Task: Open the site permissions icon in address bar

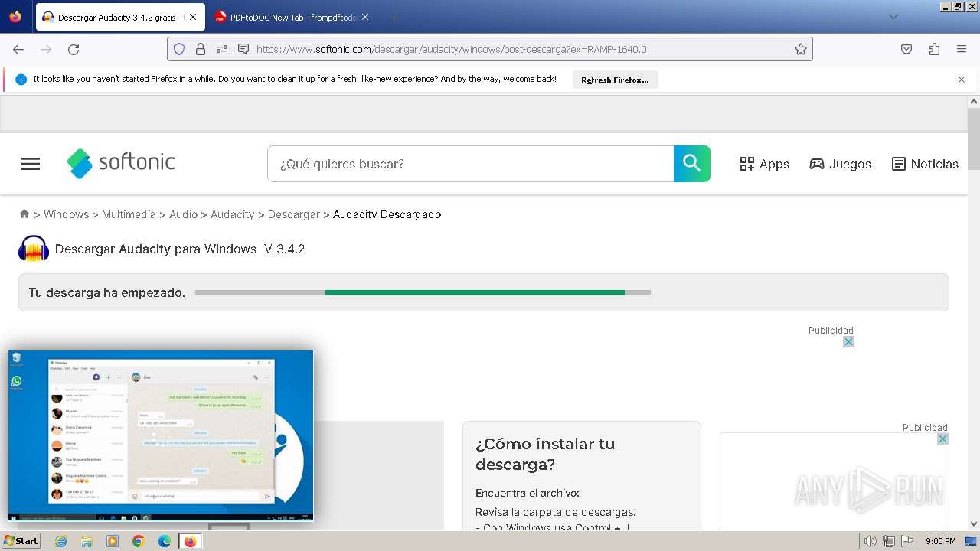Action: 222,49
